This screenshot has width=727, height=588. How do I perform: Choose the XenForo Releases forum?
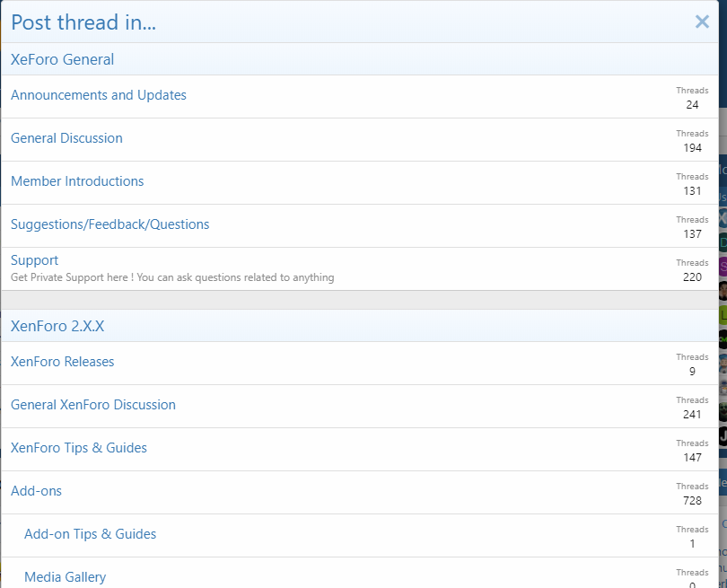point(62,362)
